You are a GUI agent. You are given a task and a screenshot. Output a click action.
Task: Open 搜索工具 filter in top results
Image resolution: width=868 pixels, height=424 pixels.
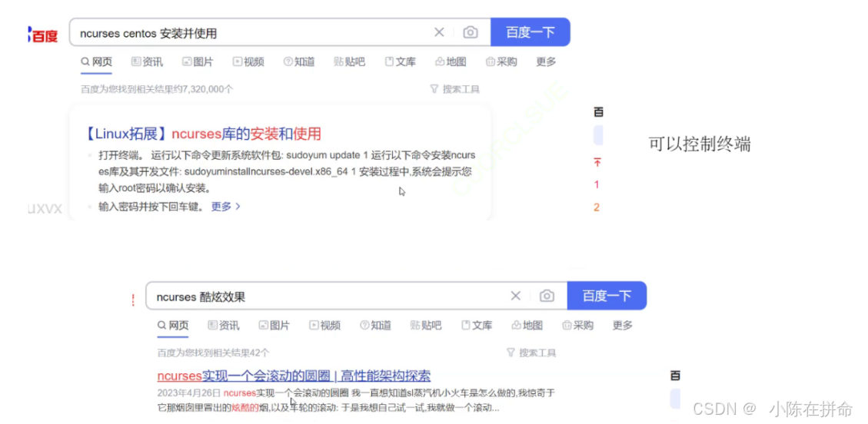(x=455, y=89)
